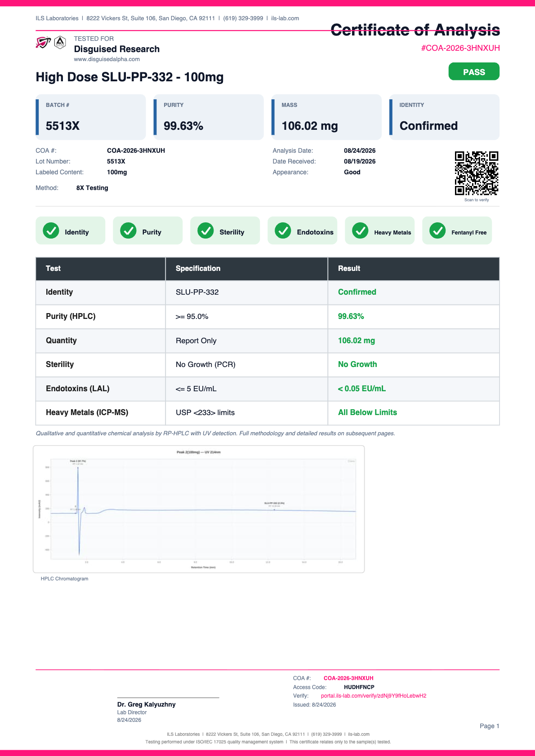535x756 pixels.
Task: Select the Analysis Date value 08/24/2026
Action: click(360, 151)
